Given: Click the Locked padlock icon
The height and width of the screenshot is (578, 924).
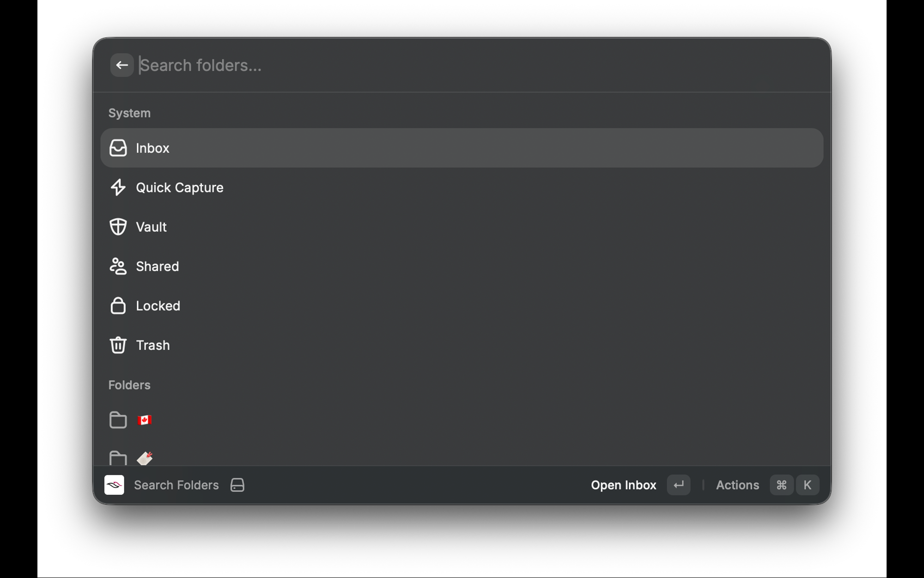Looking at the screenshot, I should [x=118, y=306].
